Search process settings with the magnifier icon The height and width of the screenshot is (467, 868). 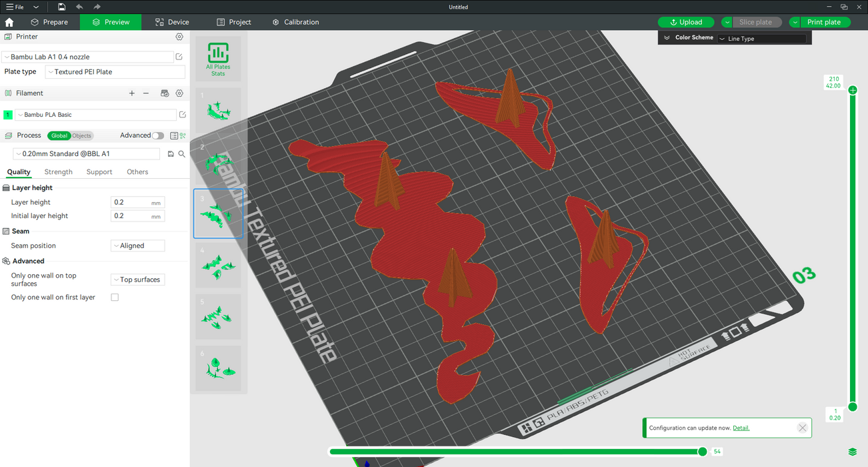pyautogui.click(x=181, y=154)
